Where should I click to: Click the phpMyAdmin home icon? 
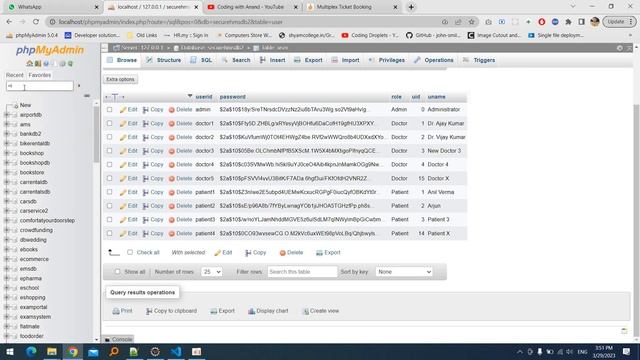pos(29,64)
